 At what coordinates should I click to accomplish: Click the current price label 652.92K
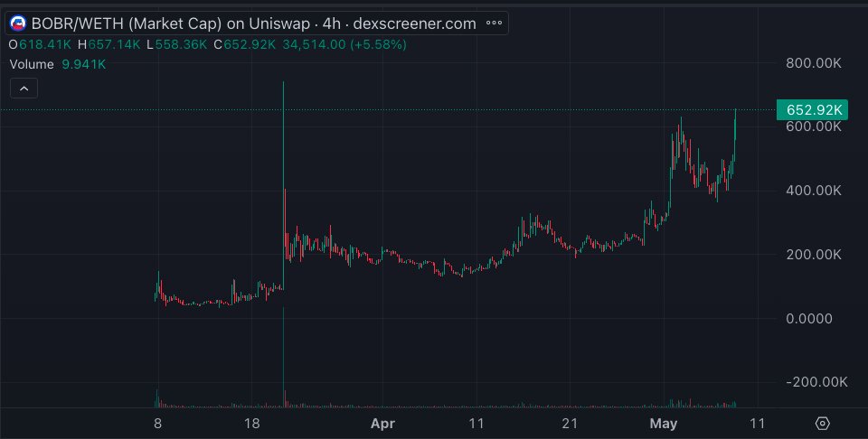coord(812,110)
